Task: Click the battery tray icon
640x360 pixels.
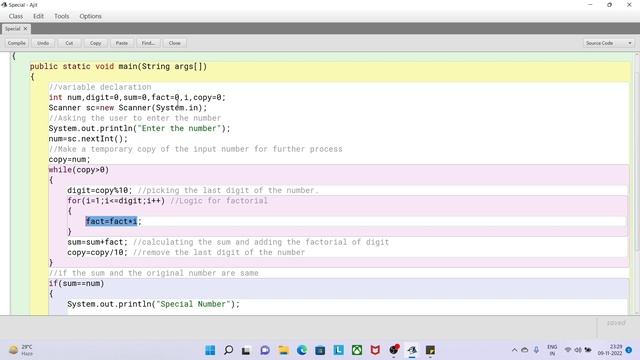Action: click(x=588, y=350)
